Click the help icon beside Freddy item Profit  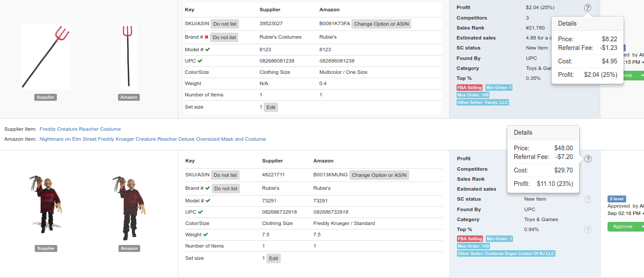[588, 159]
